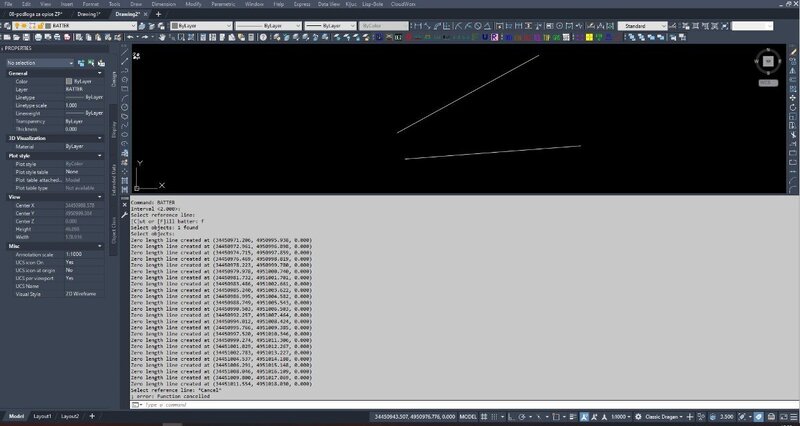Click the ViewCube top face

click(768, 61)
